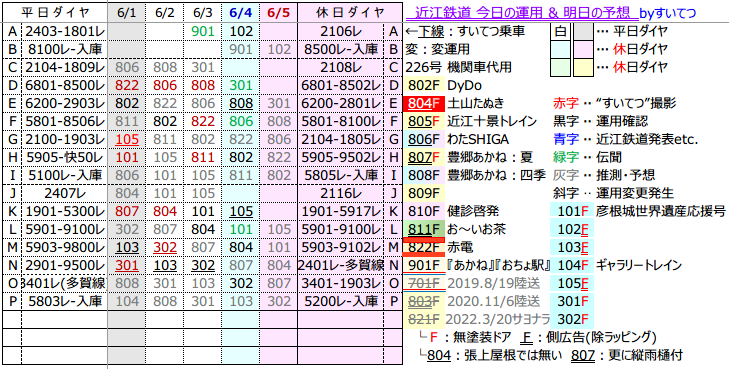Click the 彦根城世界遺産応援号 legend label
Viewport: 729px width, 369px height.
click(661, 211)
